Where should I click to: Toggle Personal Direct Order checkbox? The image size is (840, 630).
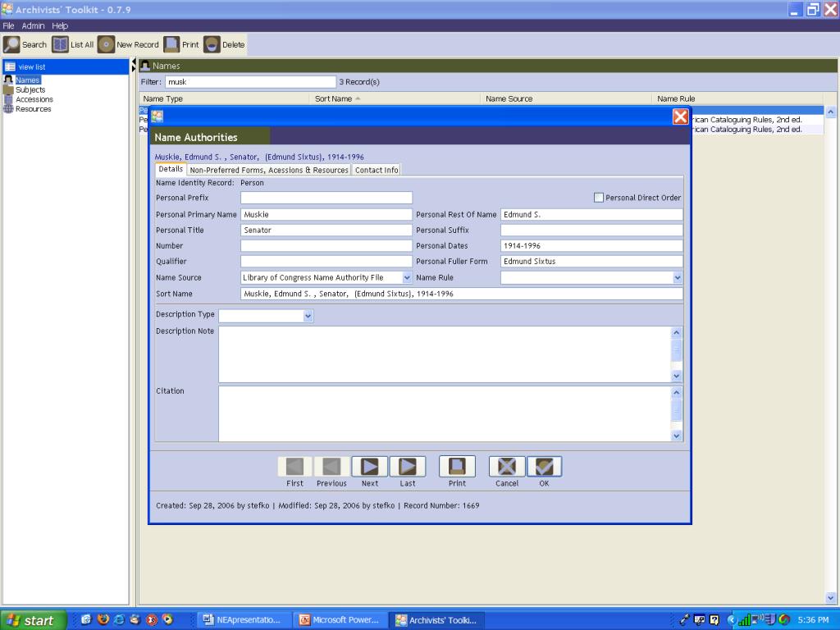point(598,198)
